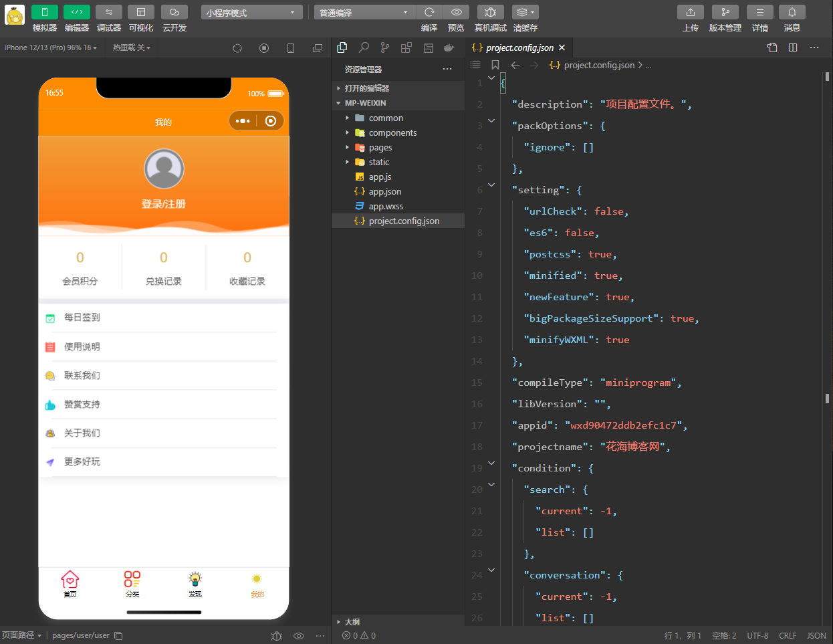Open Version Management (版本管理) icon
The width and height of the screenshot is (833, 644).
[725, 13]
